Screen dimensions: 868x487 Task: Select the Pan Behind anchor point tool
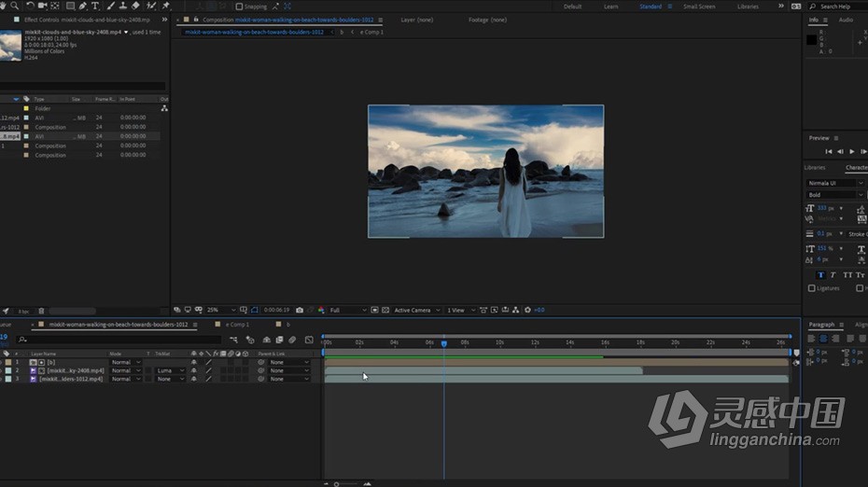click(x=55, y=6)
